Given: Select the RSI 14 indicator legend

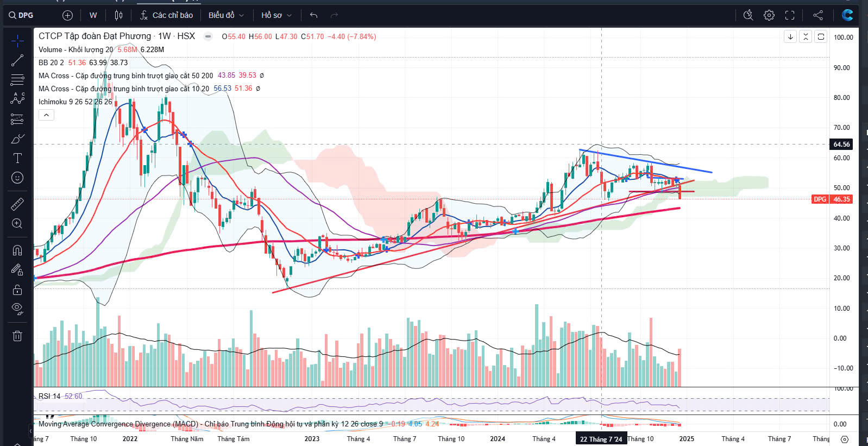Looking at the screenshot, I should tap(49, 396).
